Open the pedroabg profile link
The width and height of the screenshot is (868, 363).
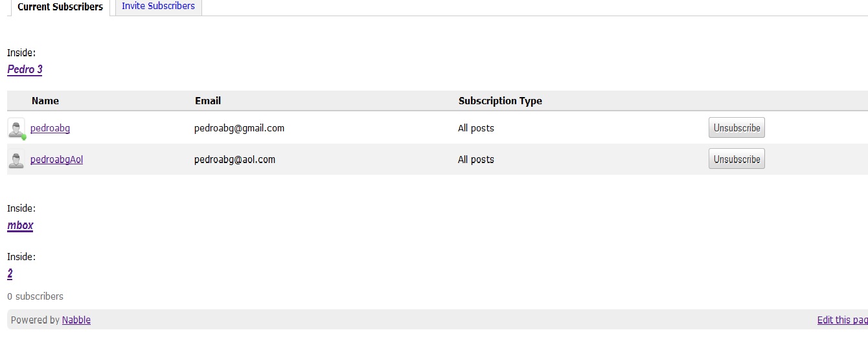point(50,128)
